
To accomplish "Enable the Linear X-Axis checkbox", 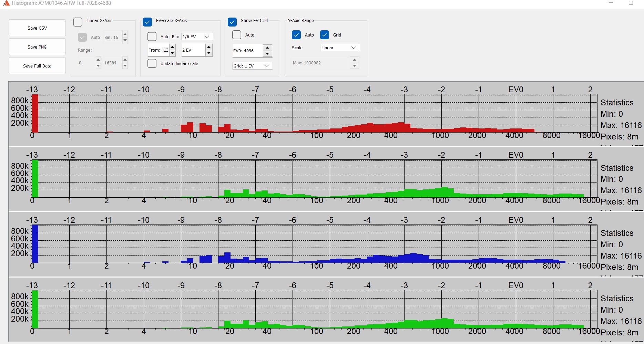I will coord(78,22).
